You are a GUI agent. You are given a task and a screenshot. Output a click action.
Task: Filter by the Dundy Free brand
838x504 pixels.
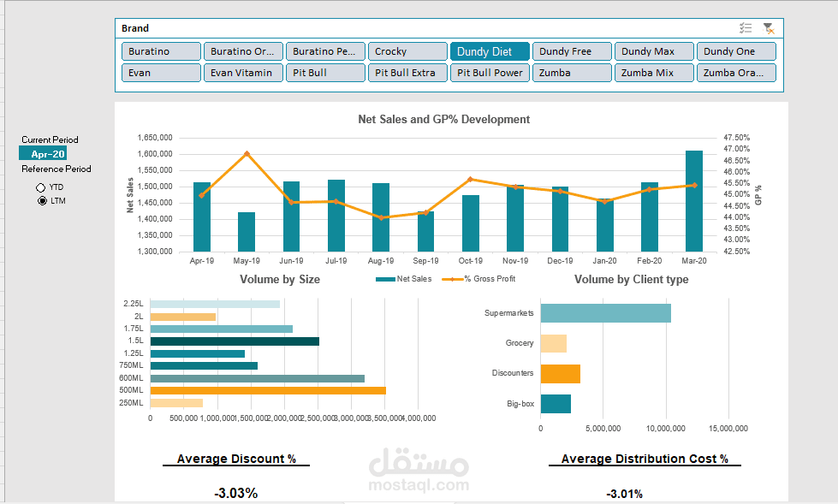pyautogui.click(x=572, y=51)
